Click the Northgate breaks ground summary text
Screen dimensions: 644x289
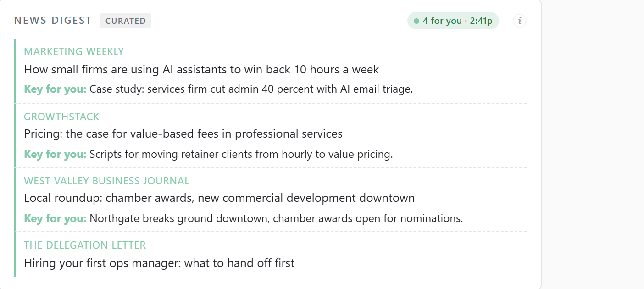click(x=276, y=218)
